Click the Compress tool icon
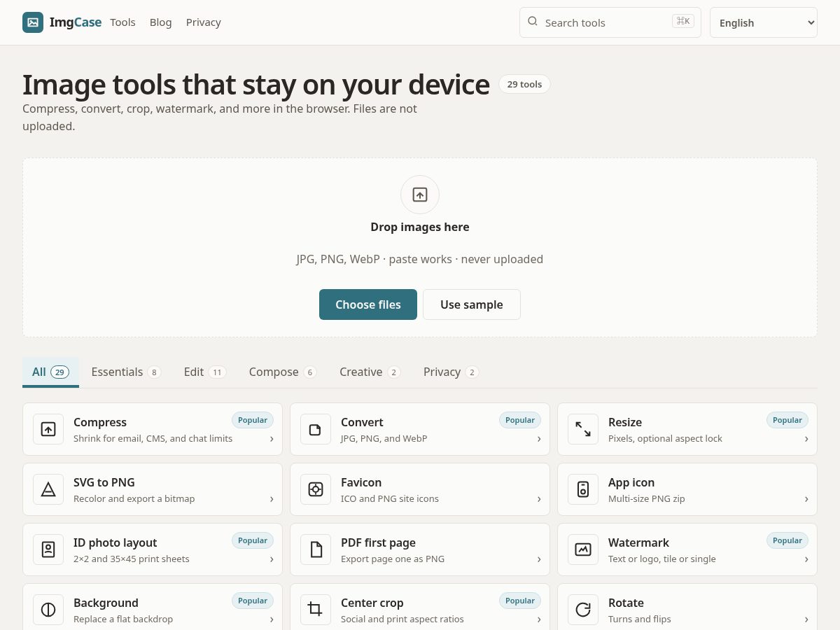This screenshot has width=840, height=630. tap(48, 429)
